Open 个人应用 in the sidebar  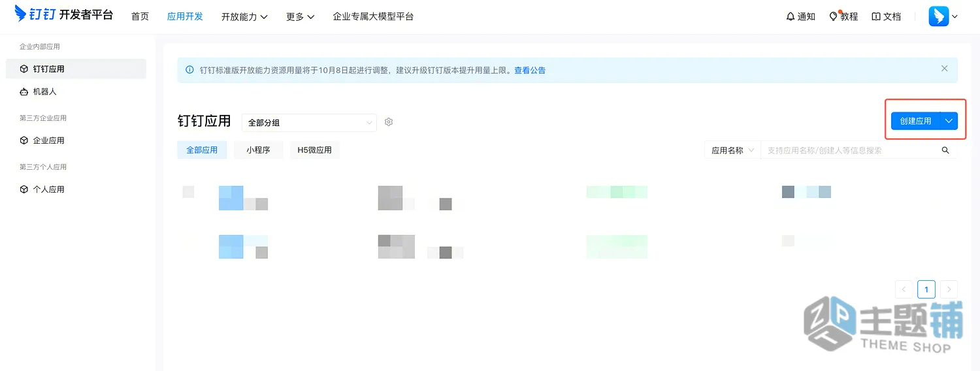(x=76, y=189)
